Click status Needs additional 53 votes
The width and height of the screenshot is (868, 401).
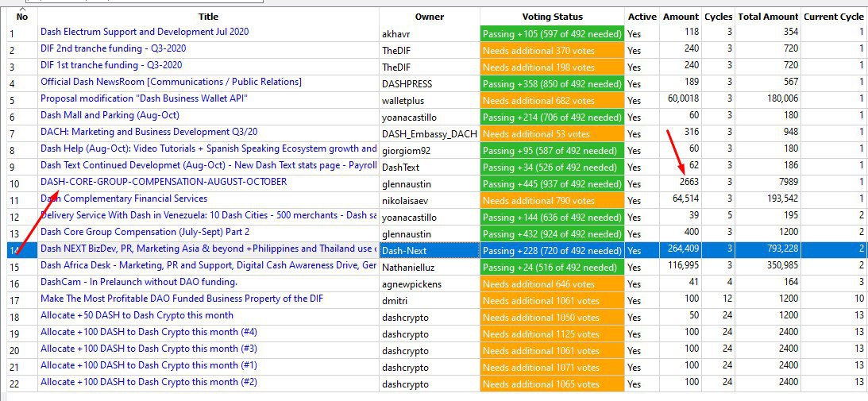point(553,133)
